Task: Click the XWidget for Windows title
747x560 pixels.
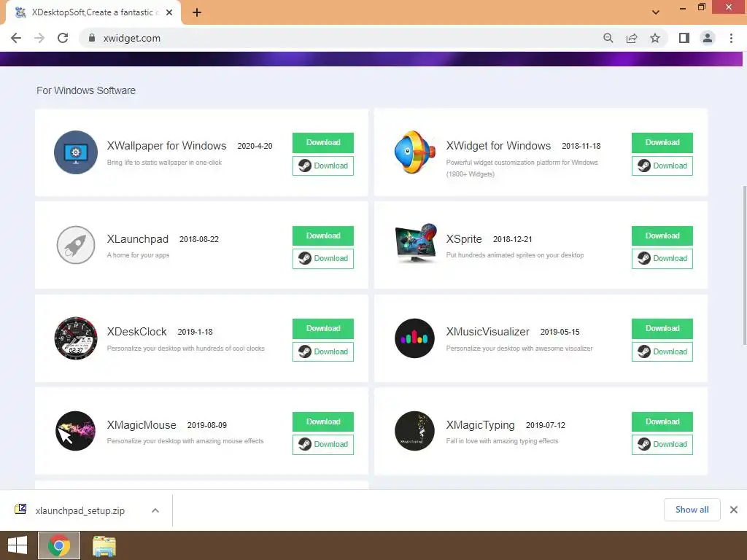Action: tap(498, 146)
